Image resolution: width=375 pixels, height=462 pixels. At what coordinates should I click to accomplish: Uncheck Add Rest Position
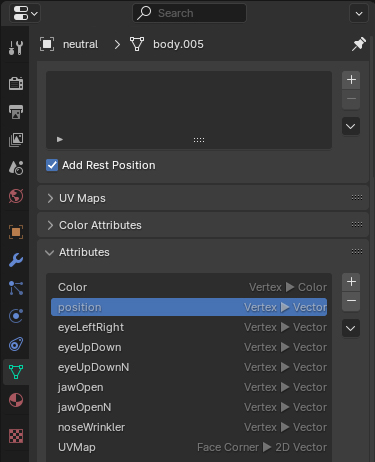pyautogui.click(x=52, y=165)
